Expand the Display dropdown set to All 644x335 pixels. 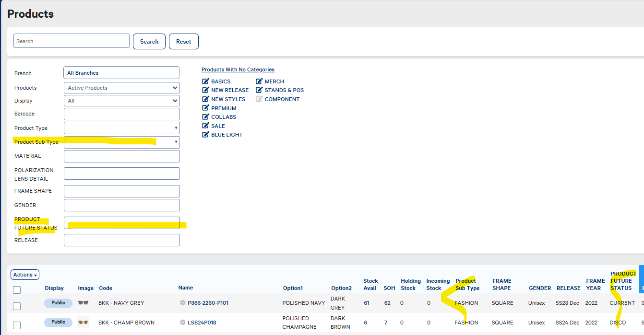(121, 101)
